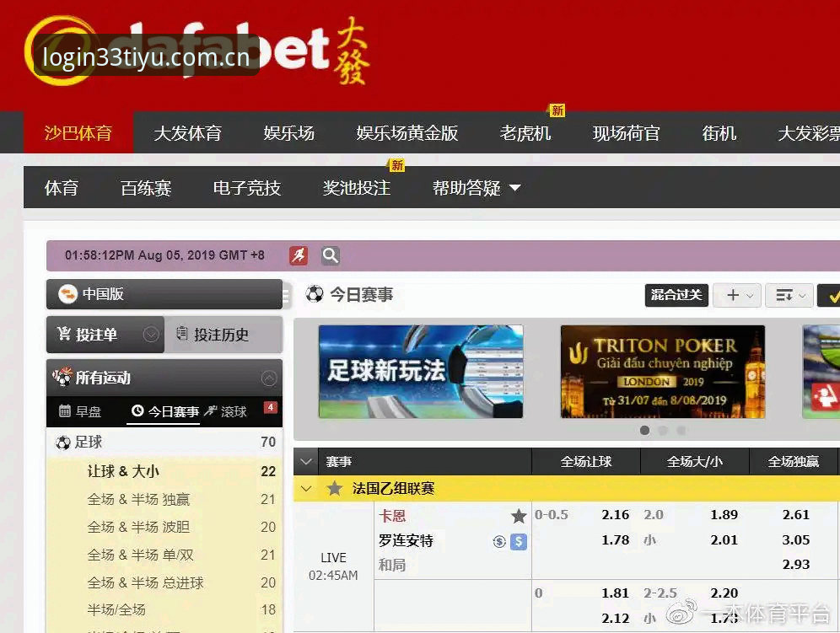840x633 pixels.
Task: Select 半场/全场 market
Action: 116,610
